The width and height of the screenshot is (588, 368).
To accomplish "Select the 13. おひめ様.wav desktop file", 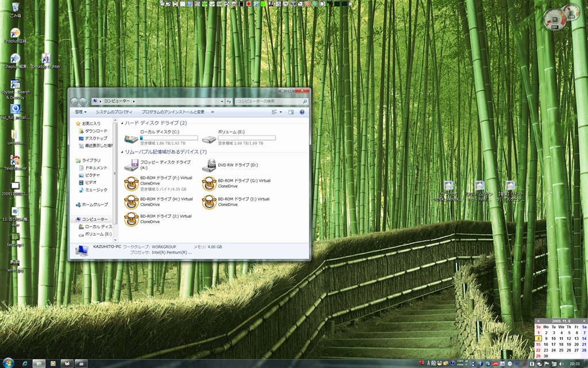I will (16, 217).
